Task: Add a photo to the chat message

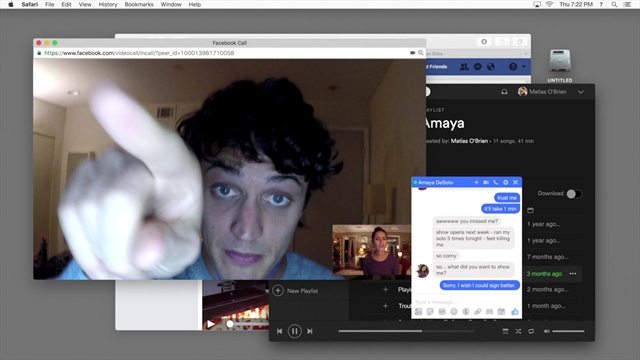Action: tap(418, 312)
